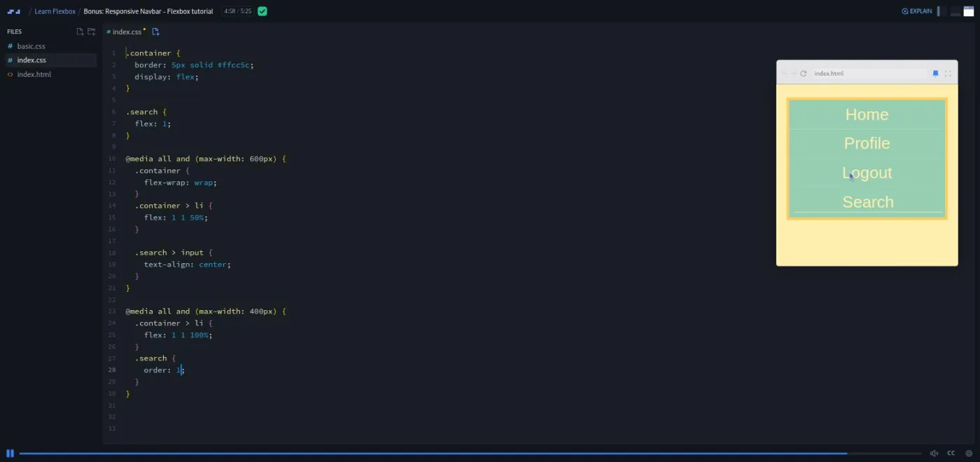
Task: Reload the index.html preview
Action: coord(804,73)
